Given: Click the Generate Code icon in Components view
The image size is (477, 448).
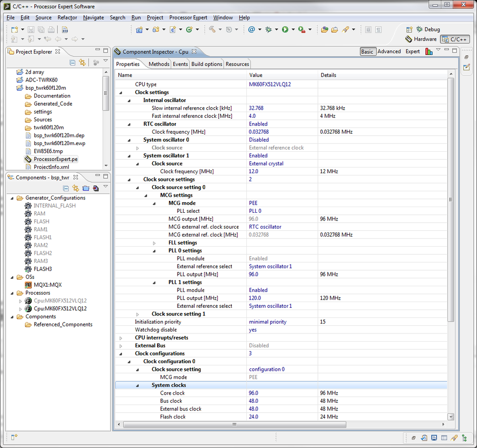Looking at the screenshot, I should (x=96, y=188).
